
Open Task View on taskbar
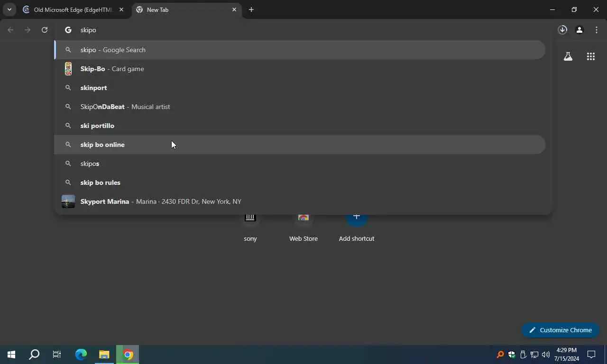[x=57, y=355]
